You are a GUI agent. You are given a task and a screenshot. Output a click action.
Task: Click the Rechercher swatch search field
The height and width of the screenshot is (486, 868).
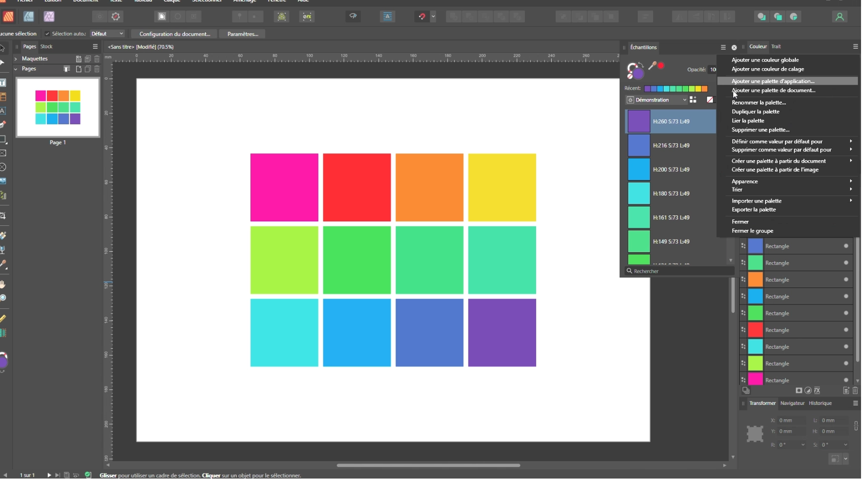pos(679,271)
